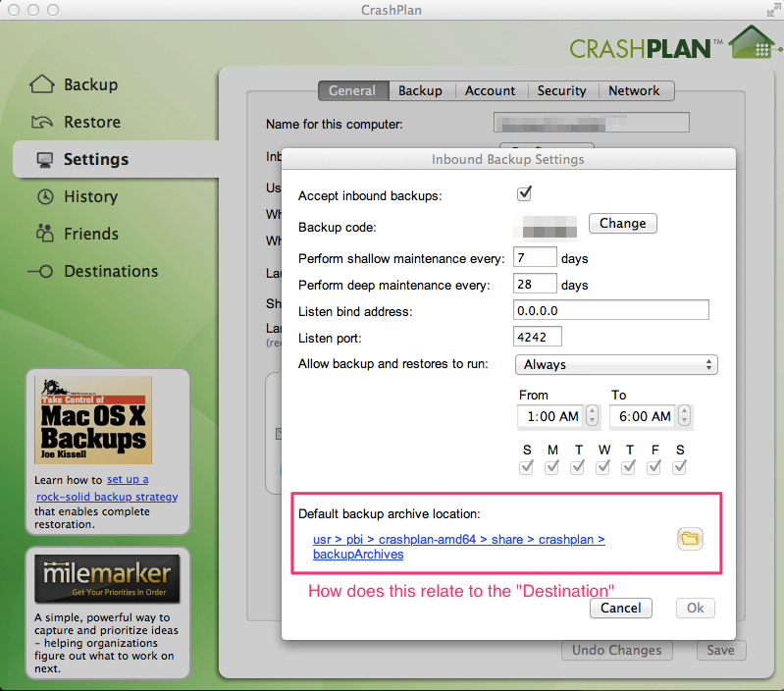Open Backup section in sidebar
The image size is (784, 691).
74,84
